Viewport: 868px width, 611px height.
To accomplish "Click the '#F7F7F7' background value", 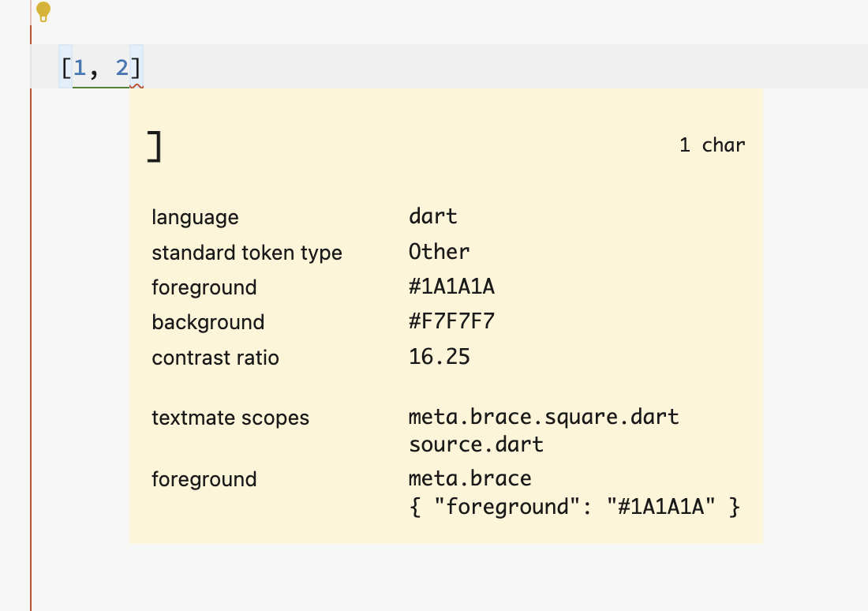I will coord(451,321).
